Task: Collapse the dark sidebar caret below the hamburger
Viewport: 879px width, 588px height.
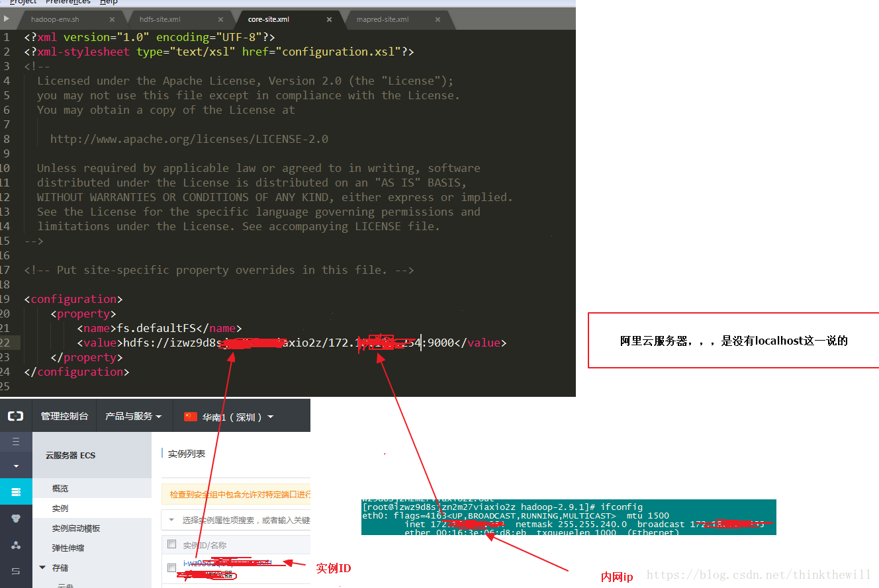Action: pos(16,466)
